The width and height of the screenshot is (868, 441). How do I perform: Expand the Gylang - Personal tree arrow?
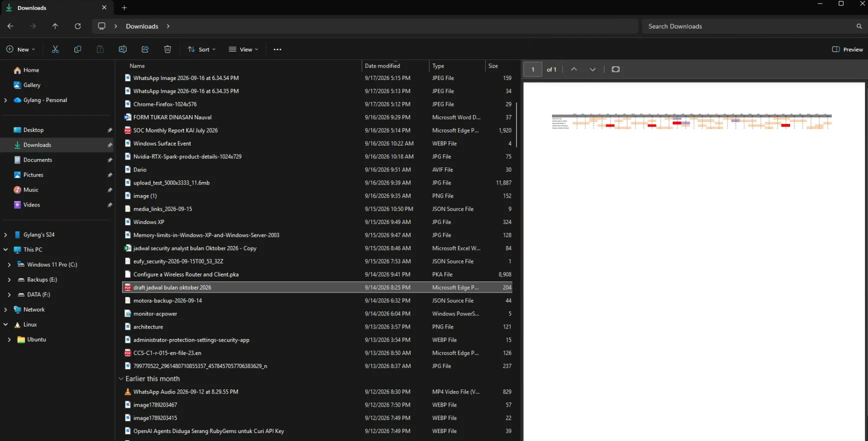coord(5,100)
